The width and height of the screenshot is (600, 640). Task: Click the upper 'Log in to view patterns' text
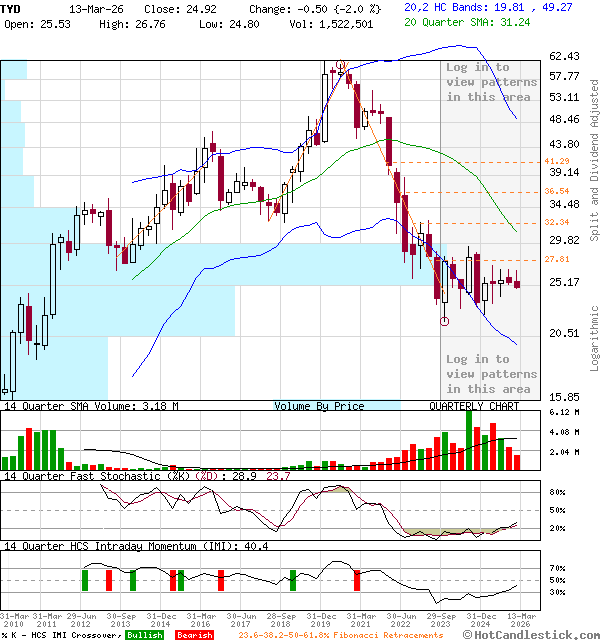click(491, 82)
